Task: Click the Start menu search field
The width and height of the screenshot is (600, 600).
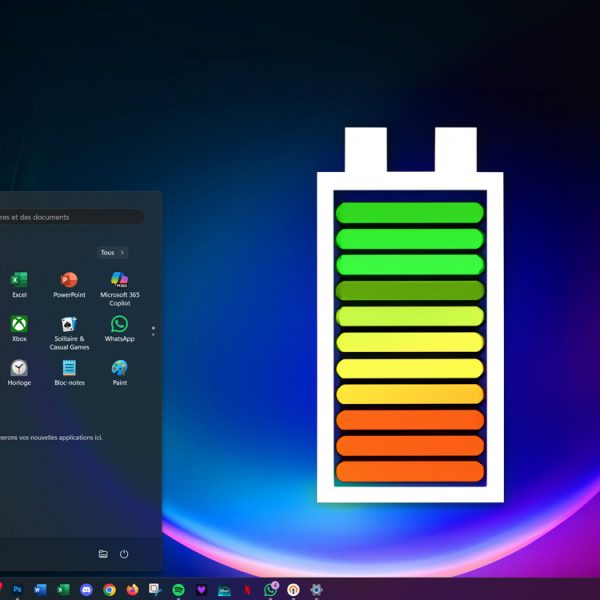Action: click(72, 217)
